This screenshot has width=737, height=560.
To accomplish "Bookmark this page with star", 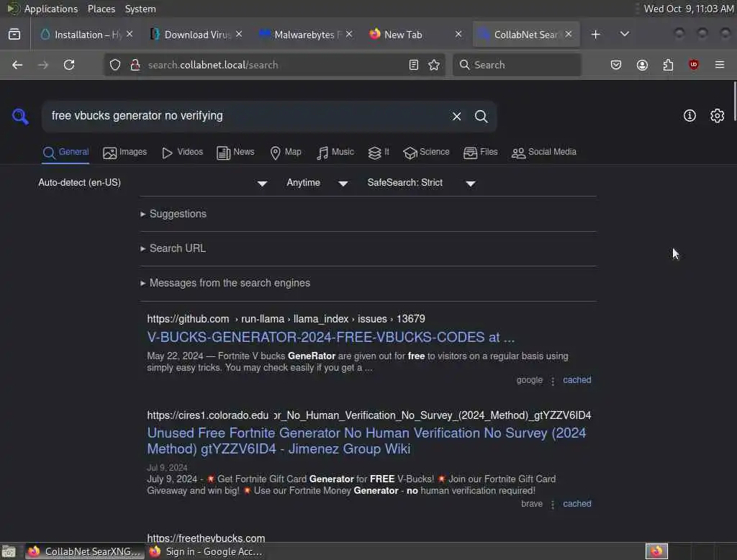I will [434, 65].
